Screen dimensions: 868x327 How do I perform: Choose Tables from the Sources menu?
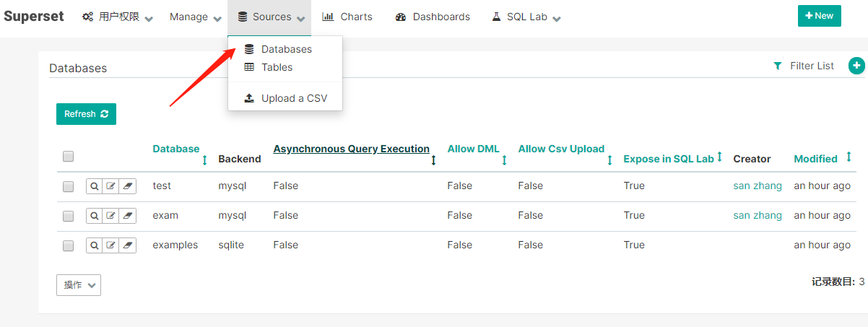click(277, 67)
